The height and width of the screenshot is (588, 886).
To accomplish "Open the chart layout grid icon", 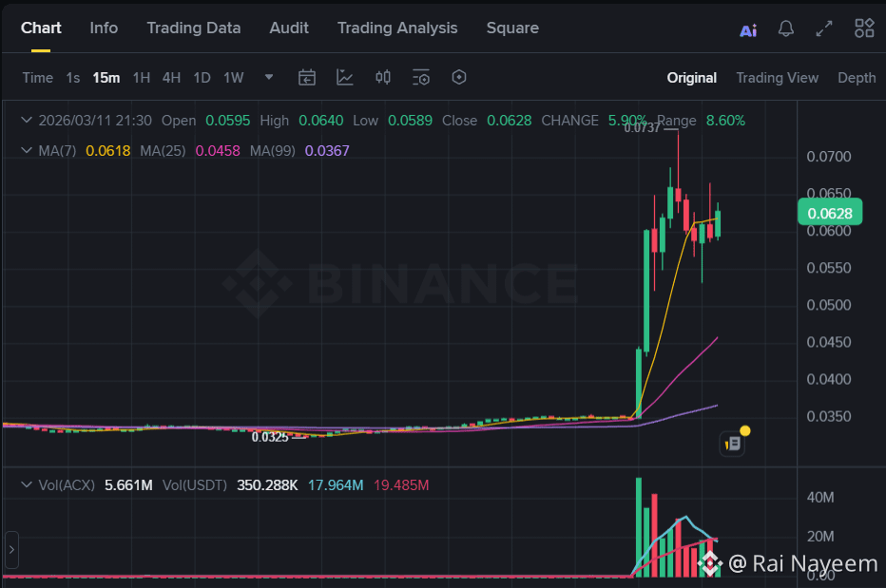I will coord(864,28).
